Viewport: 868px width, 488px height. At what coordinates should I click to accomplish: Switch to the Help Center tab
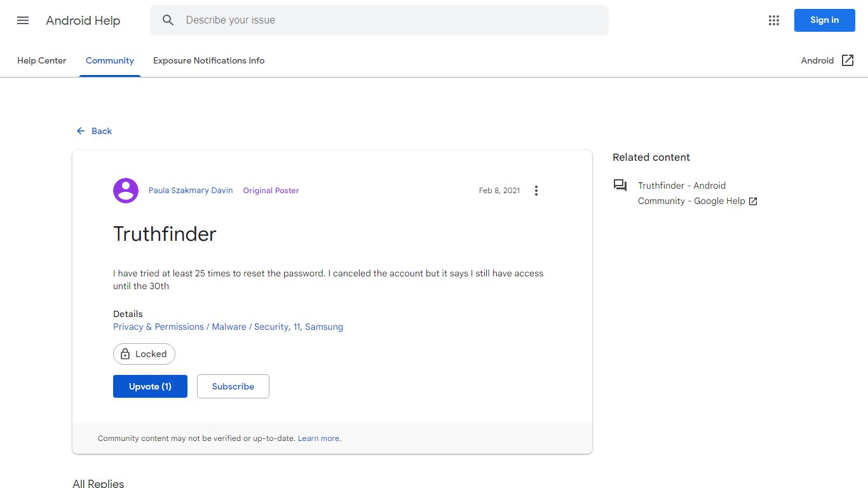(42, 60)
